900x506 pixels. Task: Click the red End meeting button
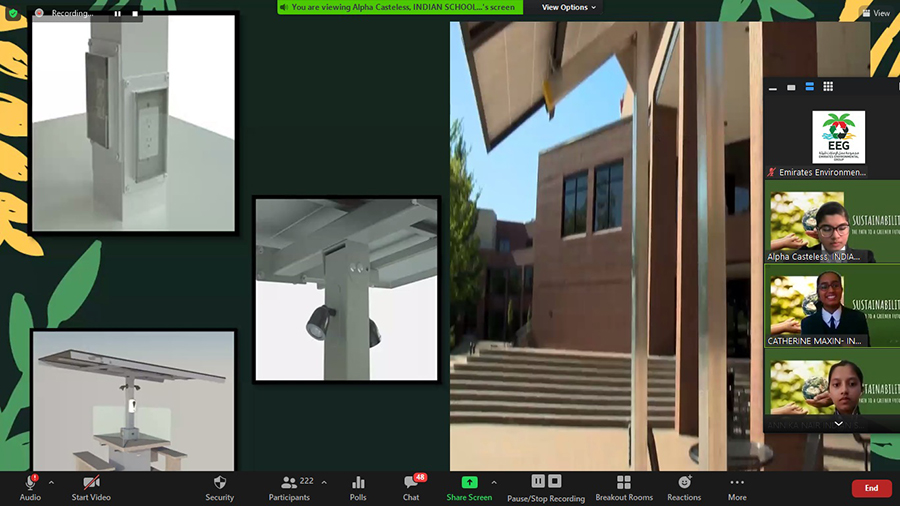point(871,488)
